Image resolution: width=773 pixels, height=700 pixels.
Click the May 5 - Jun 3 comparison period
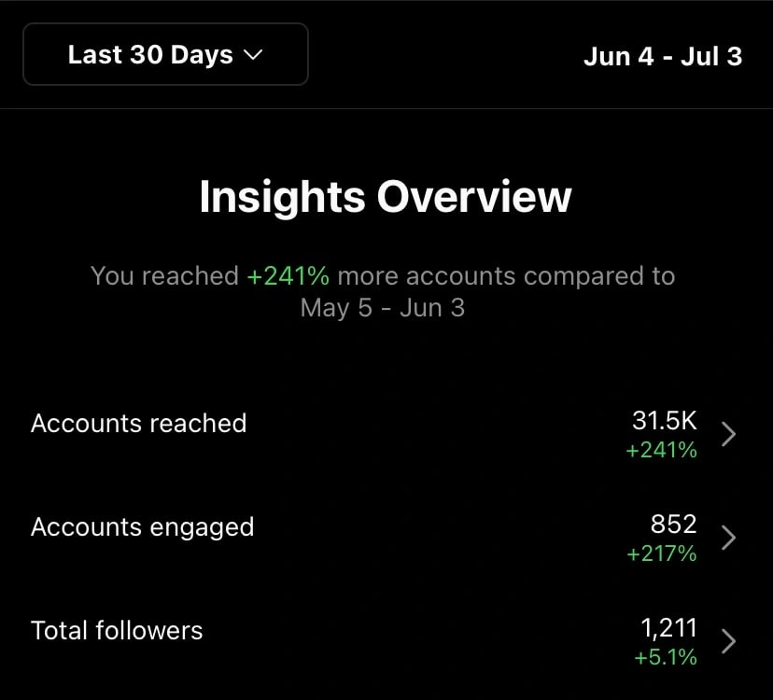pos(383,308)
